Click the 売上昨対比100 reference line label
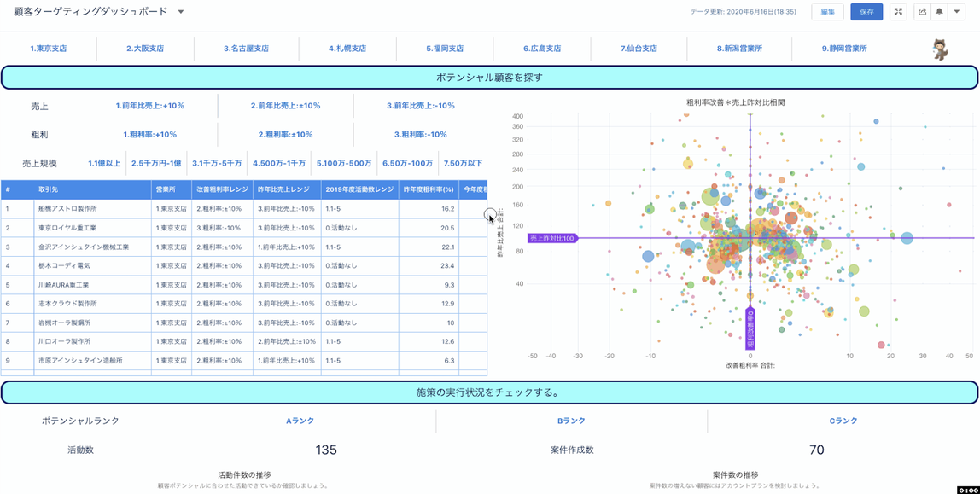The height and width of the screenshot is (494, 980). (x=551, y=238)
